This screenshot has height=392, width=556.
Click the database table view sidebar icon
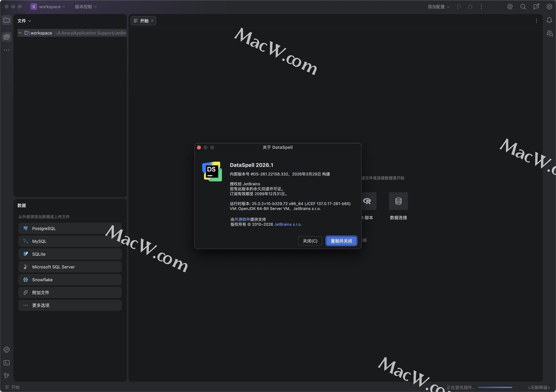[6, 37]
